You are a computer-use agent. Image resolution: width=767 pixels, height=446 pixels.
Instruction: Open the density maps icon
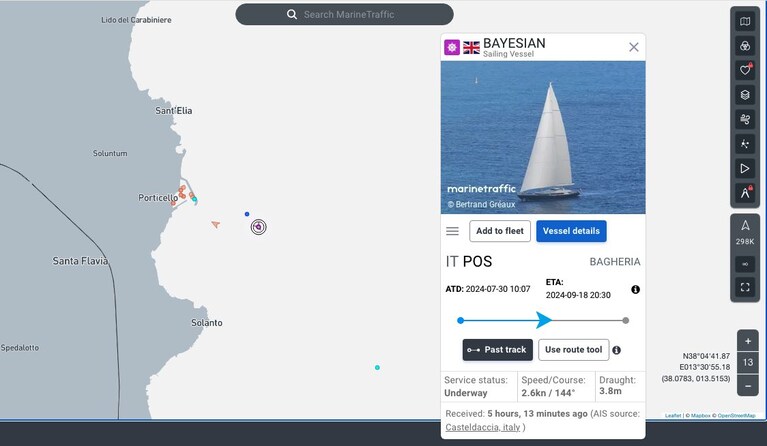(x=745, y=144)
